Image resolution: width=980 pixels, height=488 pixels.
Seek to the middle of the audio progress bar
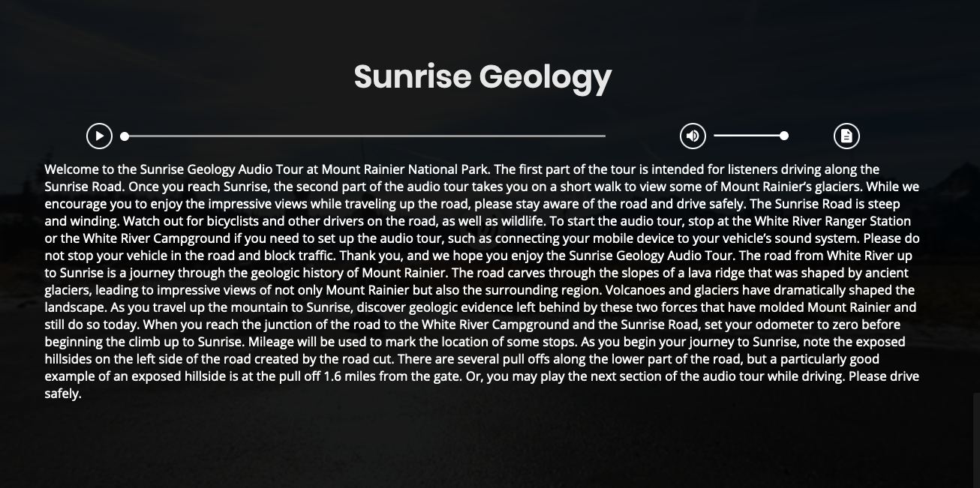[365, 136]
